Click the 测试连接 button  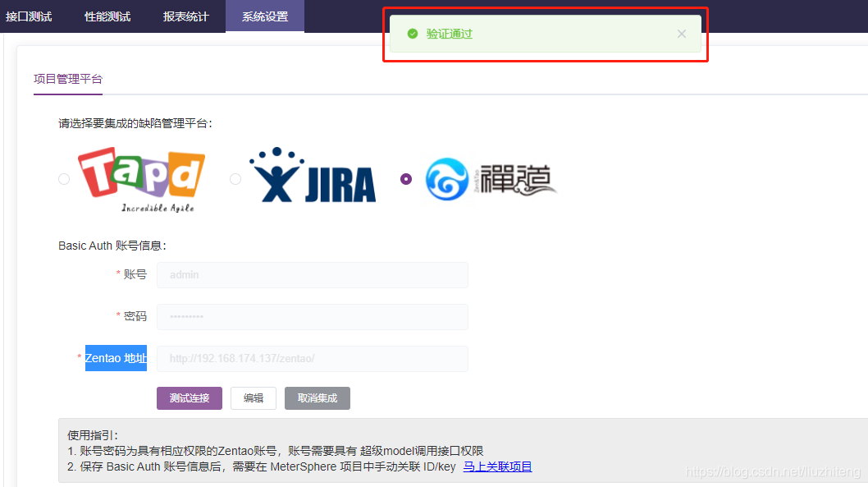point(190,398)
